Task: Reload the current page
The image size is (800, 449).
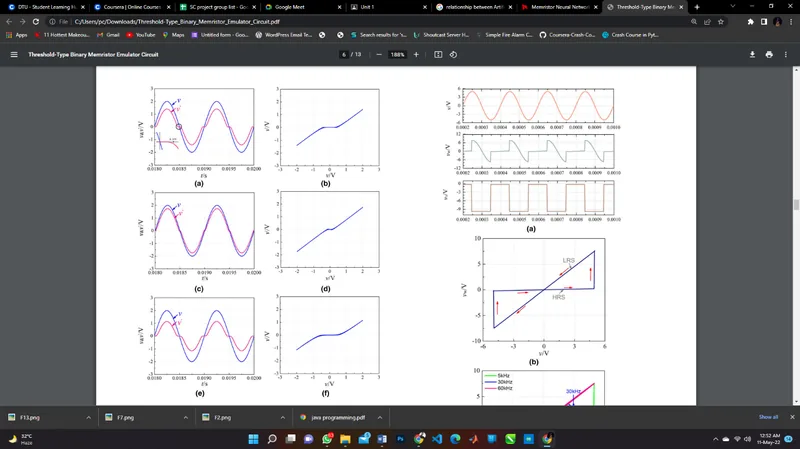Action: [x=36, y=22]
